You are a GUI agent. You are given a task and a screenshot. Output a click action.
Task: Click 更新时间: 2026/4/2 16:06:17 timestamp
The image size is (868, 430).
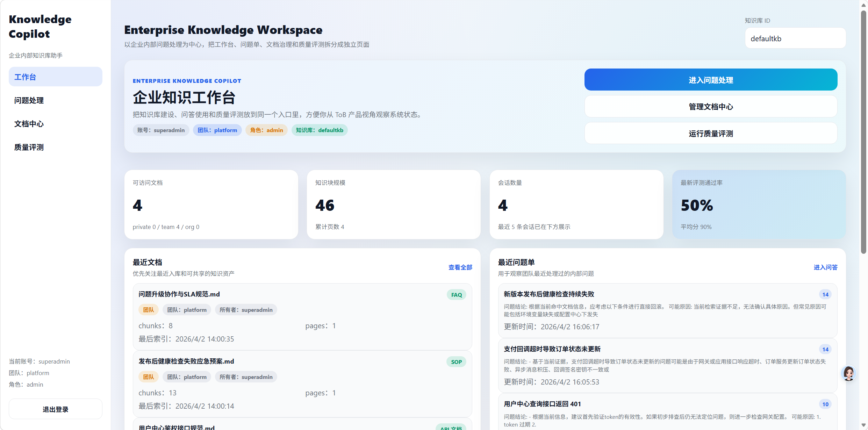click(x=551, y=327)
